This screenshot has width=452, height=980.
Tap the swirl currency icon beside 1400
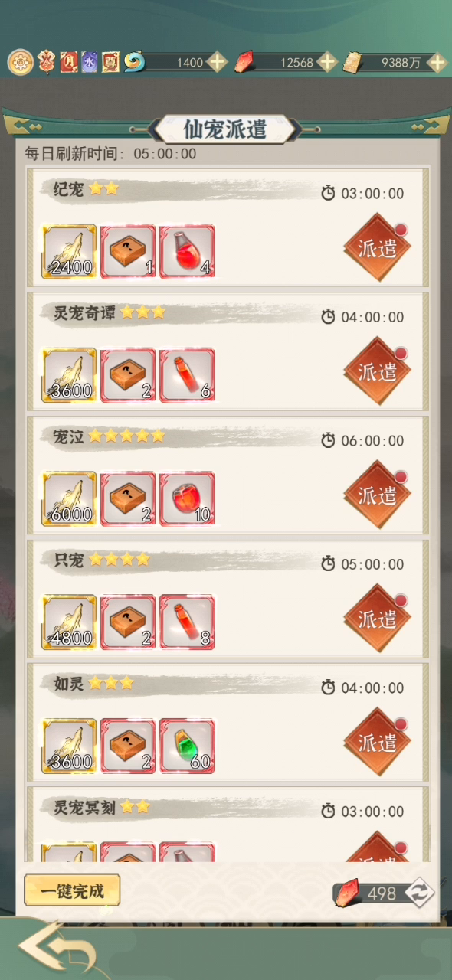coord(133,63)
